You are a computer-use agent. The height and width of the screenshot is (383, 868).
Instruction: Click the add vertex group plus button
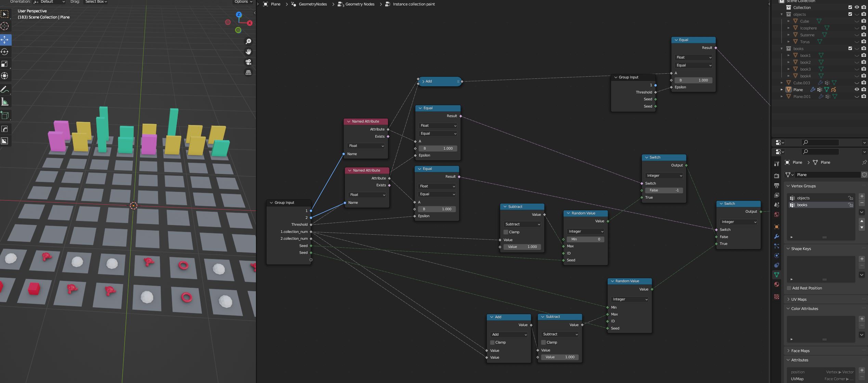coord(862,196)
